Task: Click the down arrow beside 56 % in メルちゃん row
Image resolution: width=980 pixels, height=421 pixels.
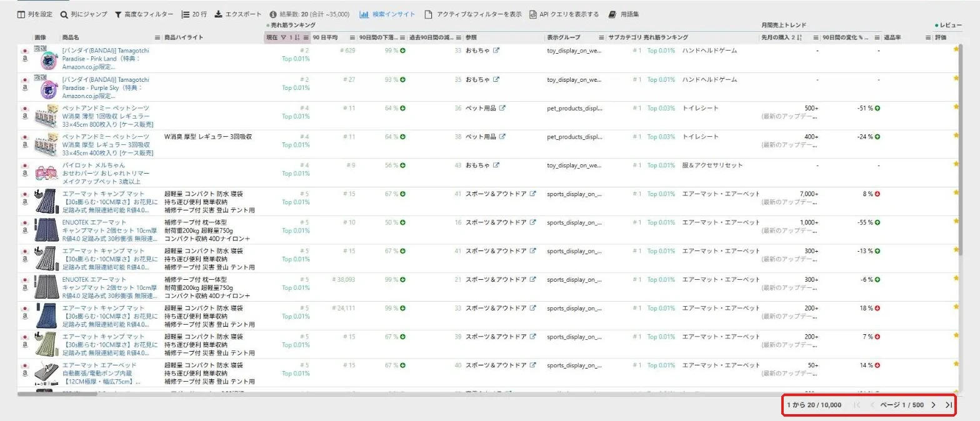Action: (403, 166)
